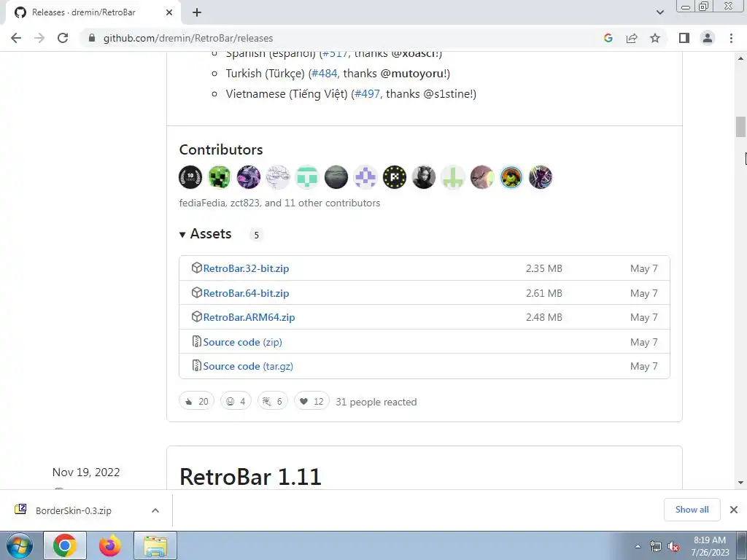The width and height of the screenshot is (747, 560).
Task: Expand options for BorderSkin-0.3.zip download
Action: point(155,510)
